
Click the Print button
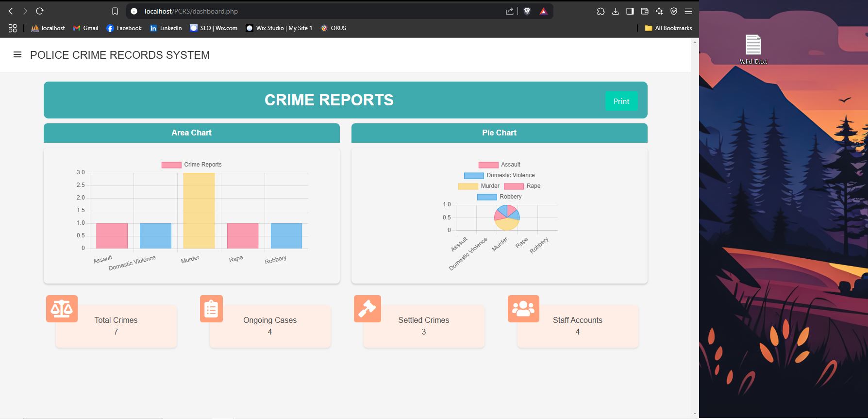point(621,101)
